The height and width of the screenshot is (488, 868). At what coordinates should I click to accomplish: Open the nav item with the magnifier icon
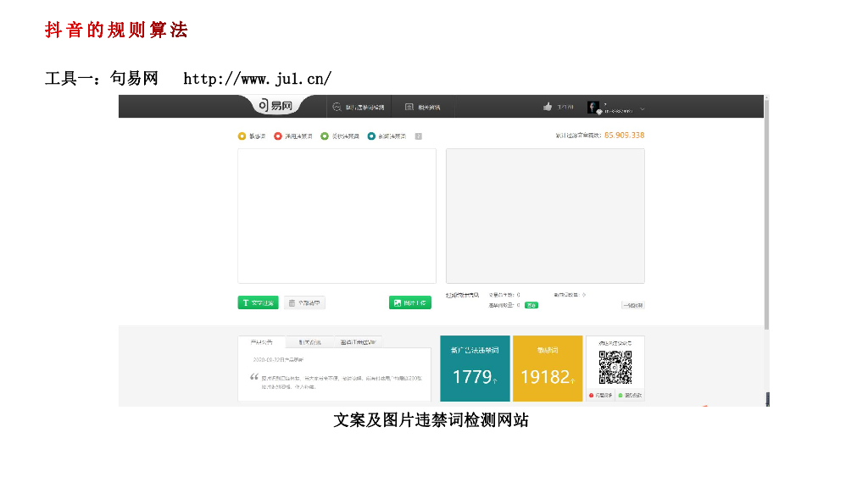coord(359,108)
